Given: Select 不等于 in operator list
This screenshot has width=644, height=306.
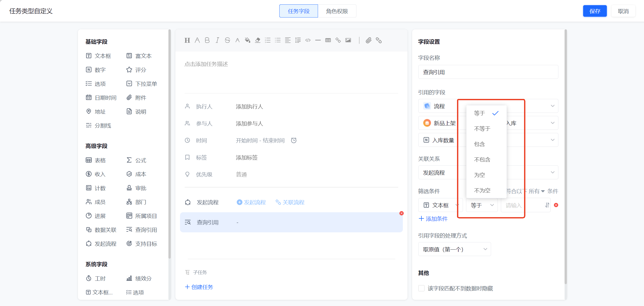Looking at the screenshot, I should click(486, 129).
